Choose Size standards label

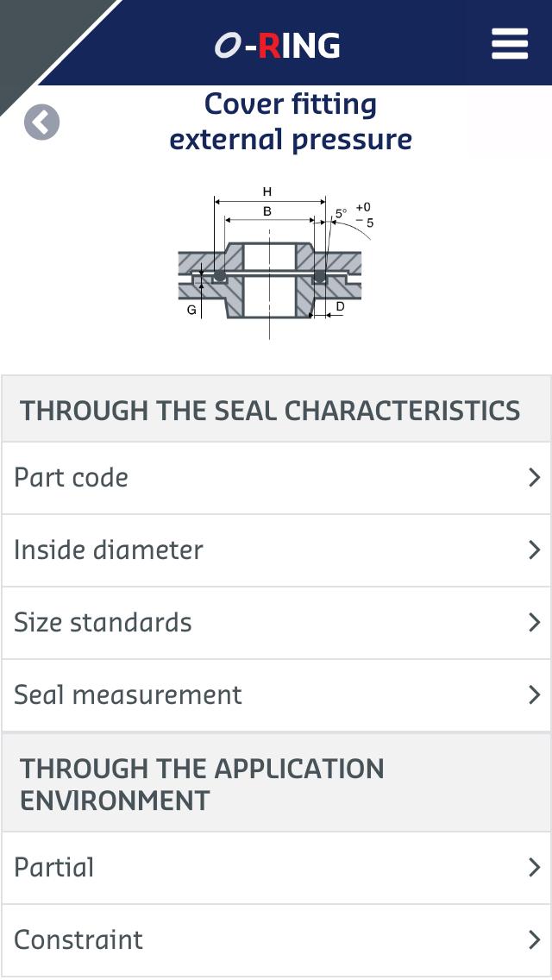pos(103,623)
